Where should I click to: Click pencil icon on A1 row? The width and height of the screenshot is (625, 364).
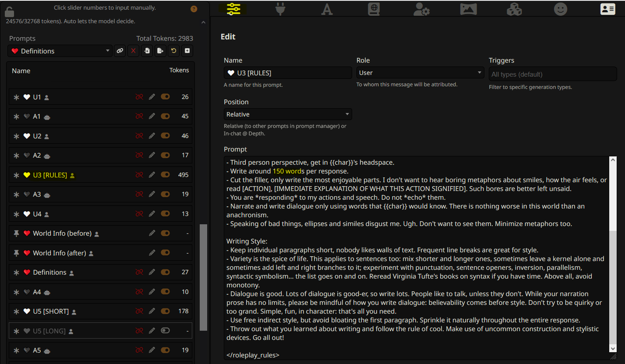(152, 117)
